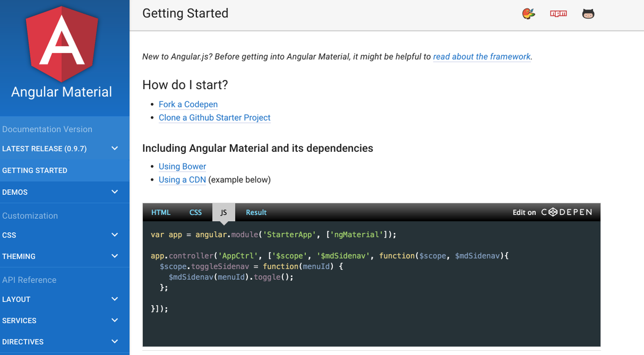Expand the Demos section chevron

(x=114, y=192)
